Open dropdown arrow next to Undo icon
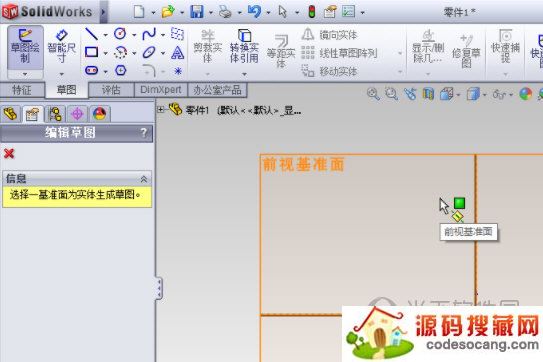Viewport: 543px width, 362px height. tap(268, 13)
